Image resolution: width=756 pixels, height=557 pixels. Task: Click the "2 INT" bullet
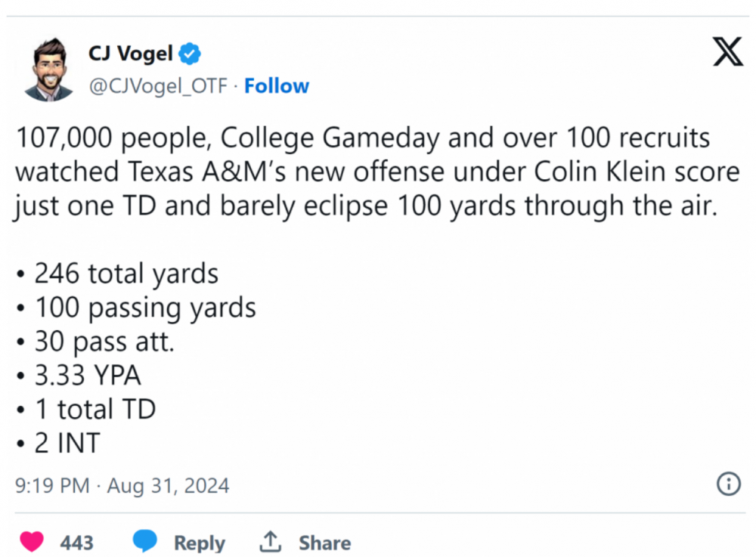[x=67, y=444]
